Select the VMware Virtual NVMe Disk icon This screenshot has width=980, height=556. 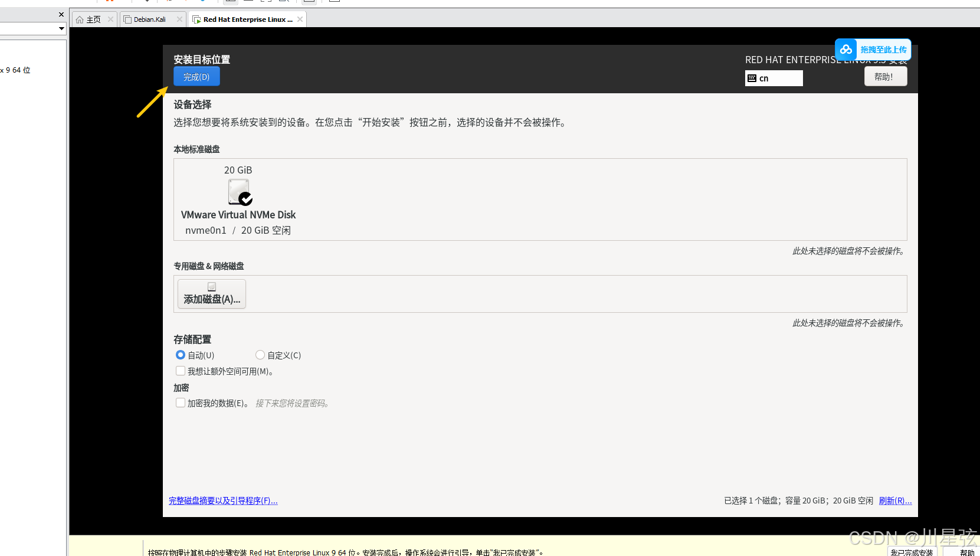point(240,192)
